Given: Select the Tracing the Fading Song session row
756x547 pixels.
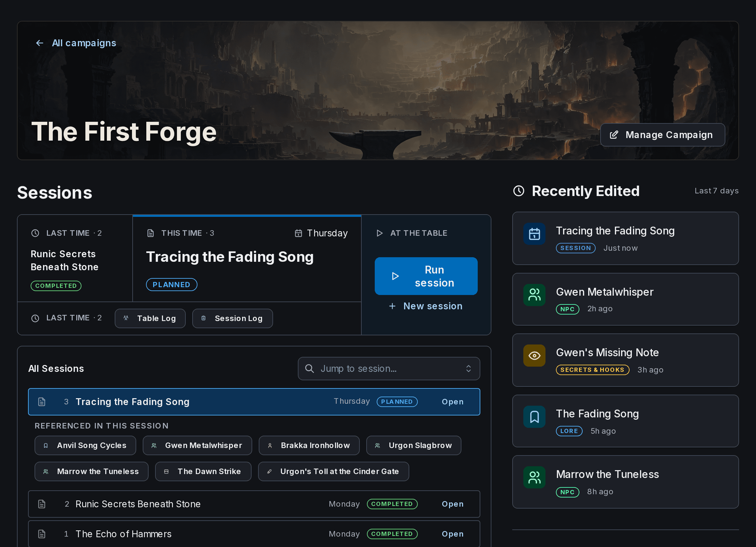Looking at the screenshot, I should click(254, 402).
